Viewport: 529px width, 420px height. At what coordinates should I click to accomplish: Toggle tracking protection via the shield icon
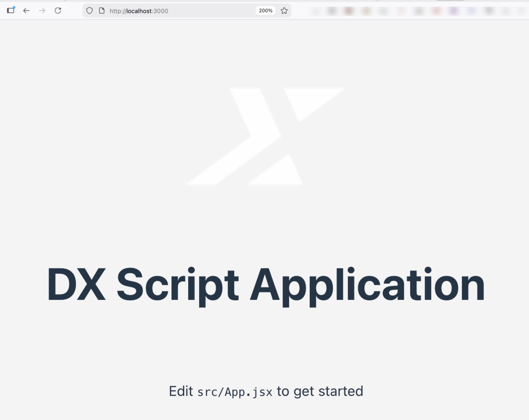click(89, 11)
